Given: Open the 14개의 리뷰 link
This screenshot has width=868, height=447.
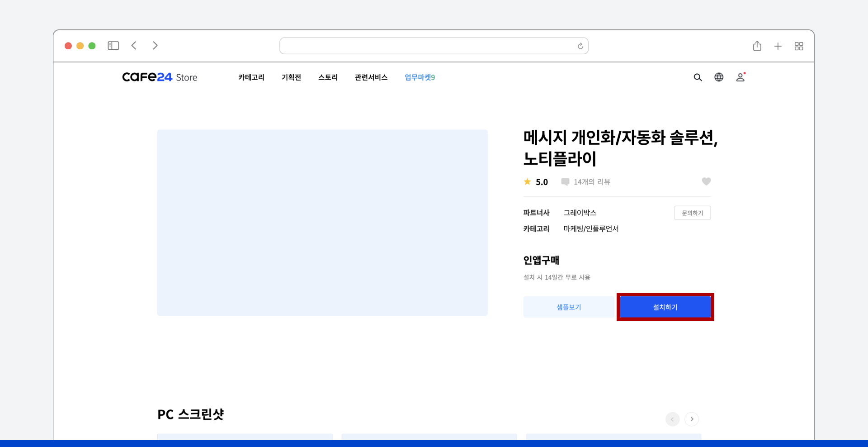Looking at the screenshot, I should pyautogui.click(x=592, y=182).
